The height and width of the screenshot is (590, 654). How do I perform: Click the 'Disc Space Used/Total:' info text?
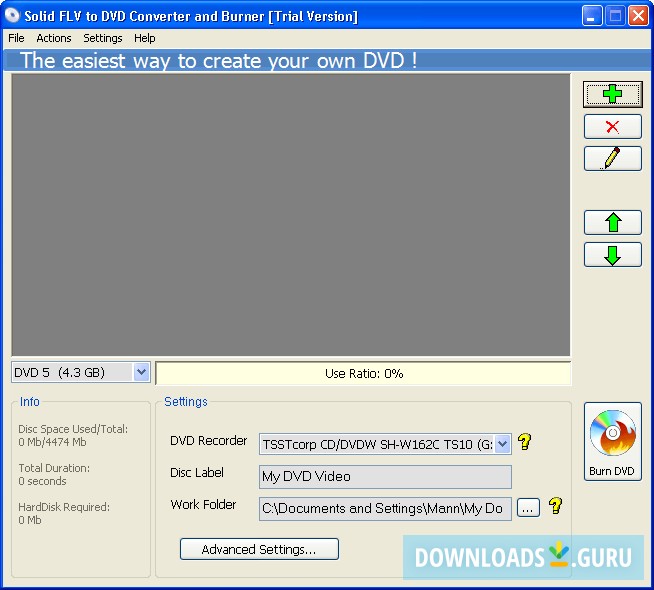coord(73,429)
